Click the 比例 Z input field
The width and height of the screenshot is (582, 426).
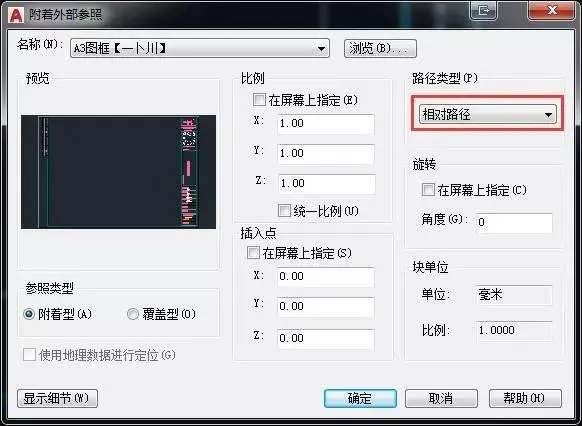click(x=326, y=184)
